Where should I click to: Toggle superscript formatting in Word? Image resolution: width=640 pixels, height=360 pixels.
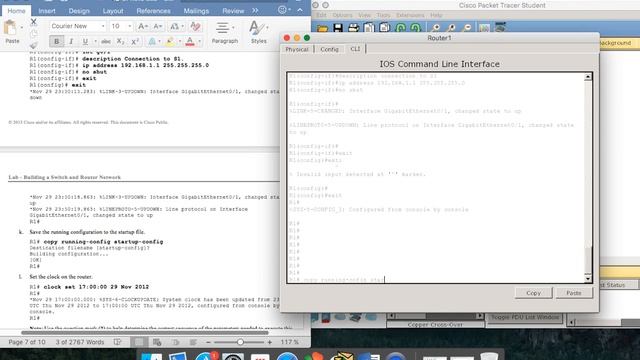(x=135, y=41)
